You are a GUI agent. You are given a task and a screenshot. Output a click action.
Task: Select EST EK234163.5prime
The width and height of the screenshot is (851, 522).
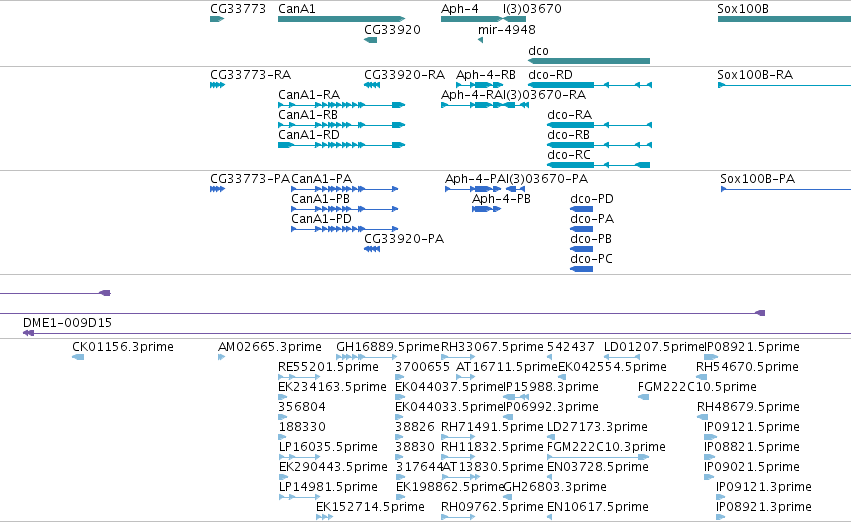(332, 387)
